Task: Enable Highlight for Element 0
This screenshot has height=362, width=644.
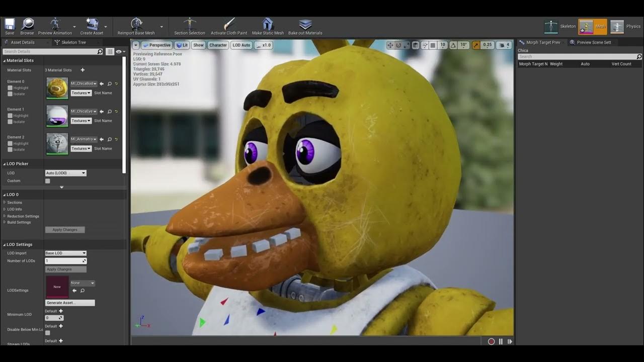Action: [10, 88]
